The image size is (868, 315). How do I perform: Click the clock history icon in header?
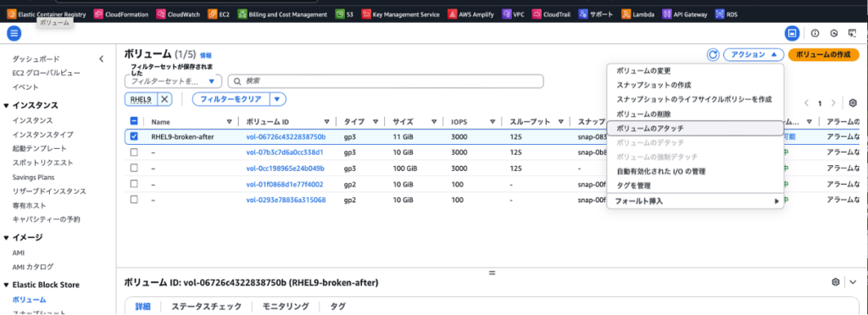[x=834, y=34]
